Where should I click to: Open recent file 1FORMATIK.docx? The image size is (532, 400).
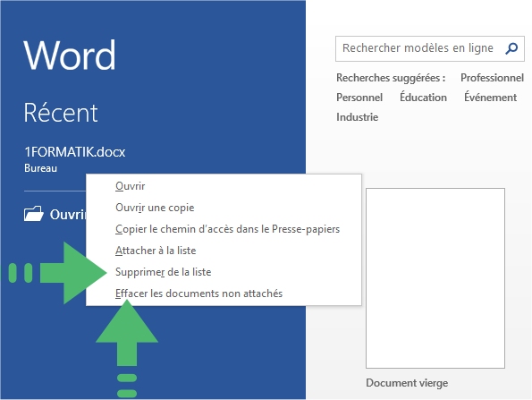(x=74, y=152)
